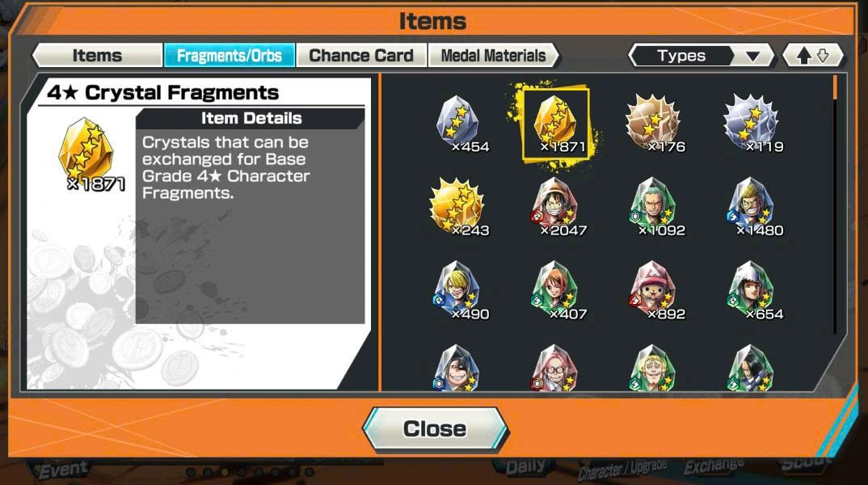The height and width of the screenshot is (485, 868).
Task: Pick the bronze spiky orb x176
Action: click(654, 123)
